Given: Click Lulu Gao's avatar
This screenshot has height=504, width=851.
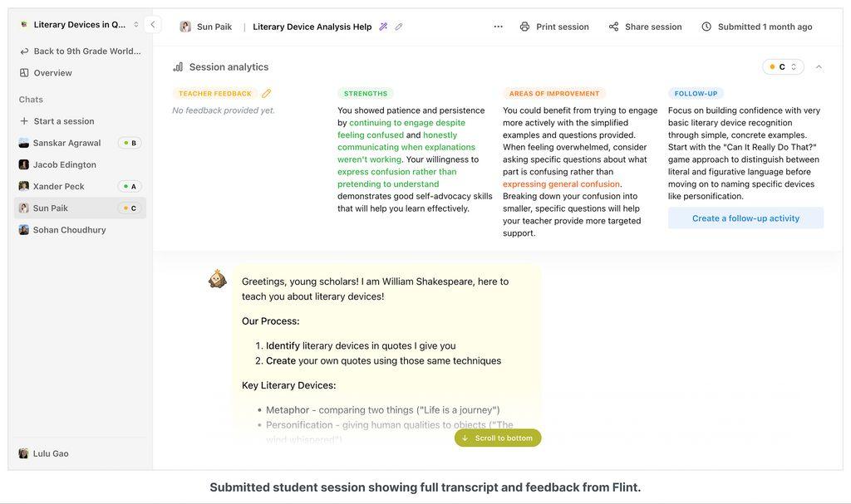Looking at the screenshot, I should click(x=23, y=453).
